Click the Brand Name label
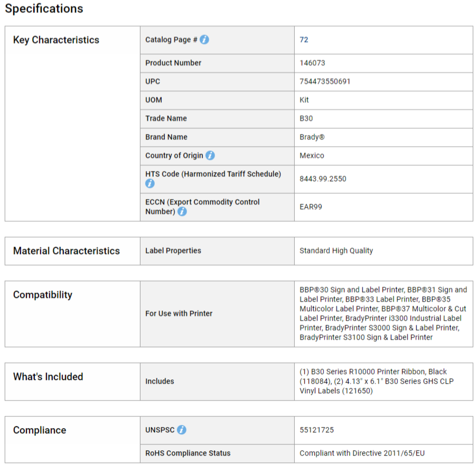Viewport: 476px width, 464px height. coord(166,137)
